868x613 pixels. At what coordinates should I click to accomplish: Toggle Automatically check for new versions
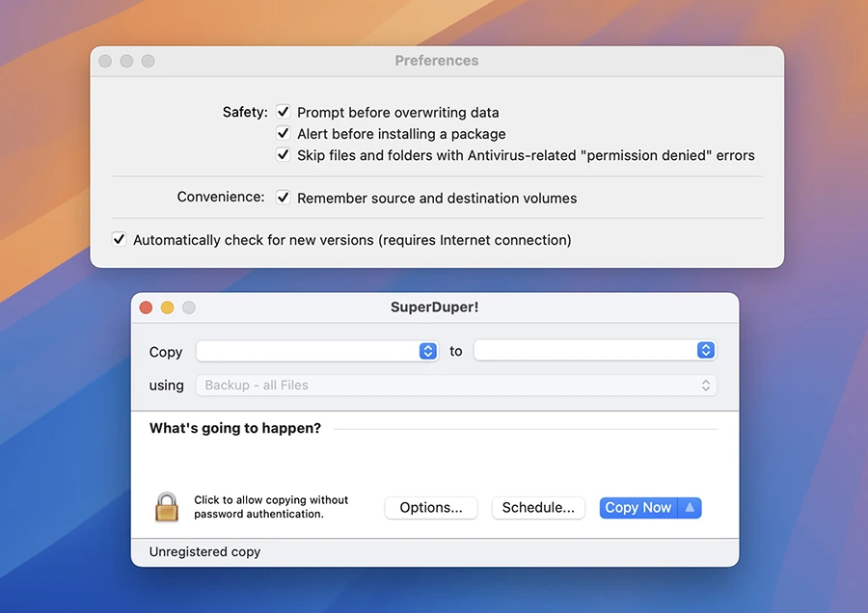(119, 239)
